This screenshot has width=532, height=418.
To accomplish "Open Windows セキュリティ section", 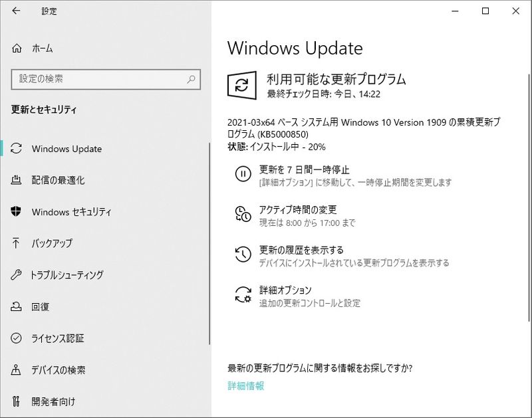I will point(71,212).
